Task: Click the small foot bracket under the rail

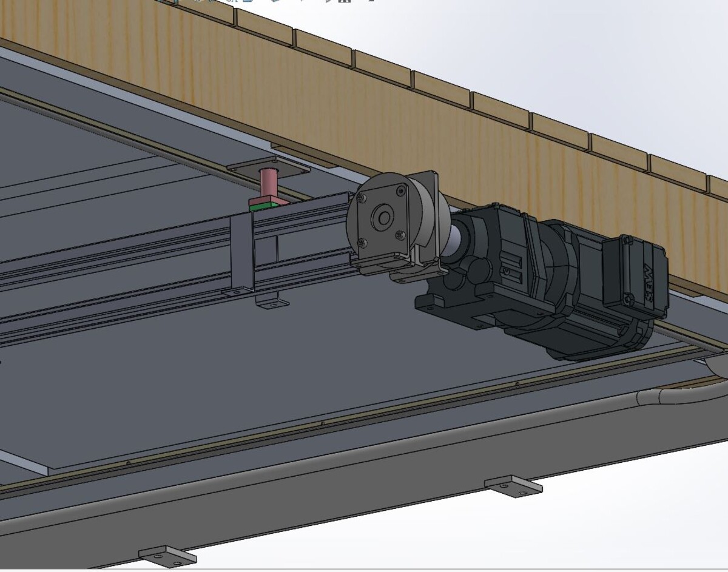Action: tap(272, 301)
